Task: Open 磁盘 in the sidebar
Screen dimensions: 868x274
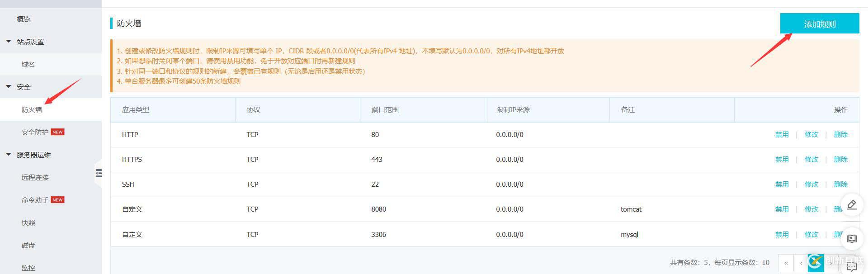Action: (28, 245)
